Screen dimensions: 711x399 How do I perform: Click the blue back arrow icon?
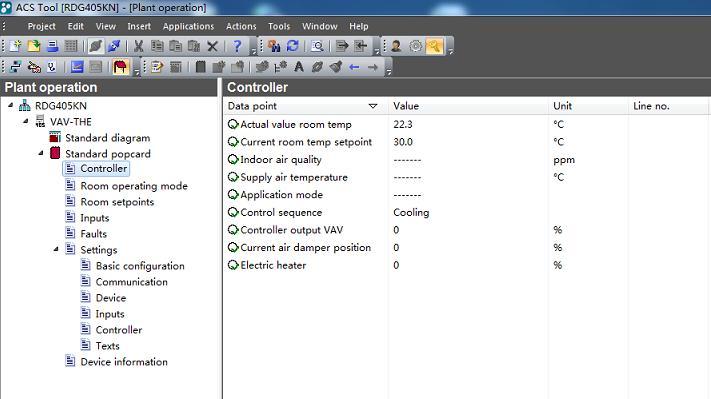tap(354, 68)
